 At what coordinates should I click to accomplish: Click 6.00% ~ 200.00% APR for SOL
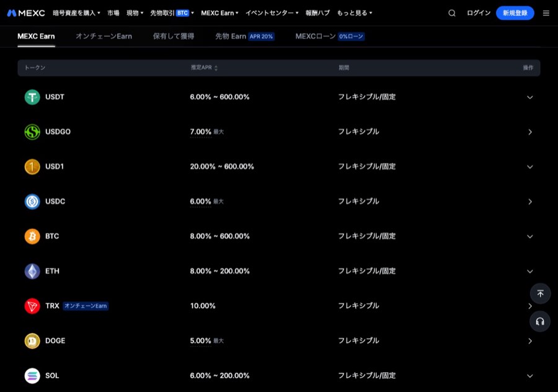(x=219, y=376)
